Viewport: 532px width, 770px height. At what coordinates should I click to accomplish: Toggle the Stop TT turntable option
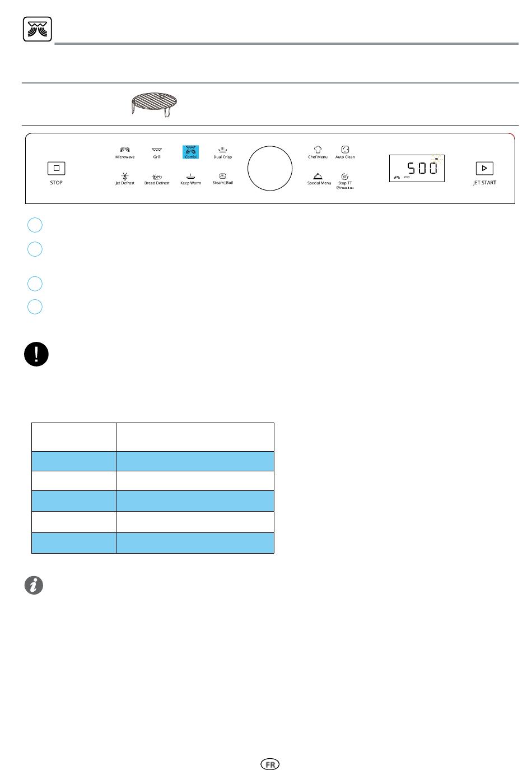345,177
